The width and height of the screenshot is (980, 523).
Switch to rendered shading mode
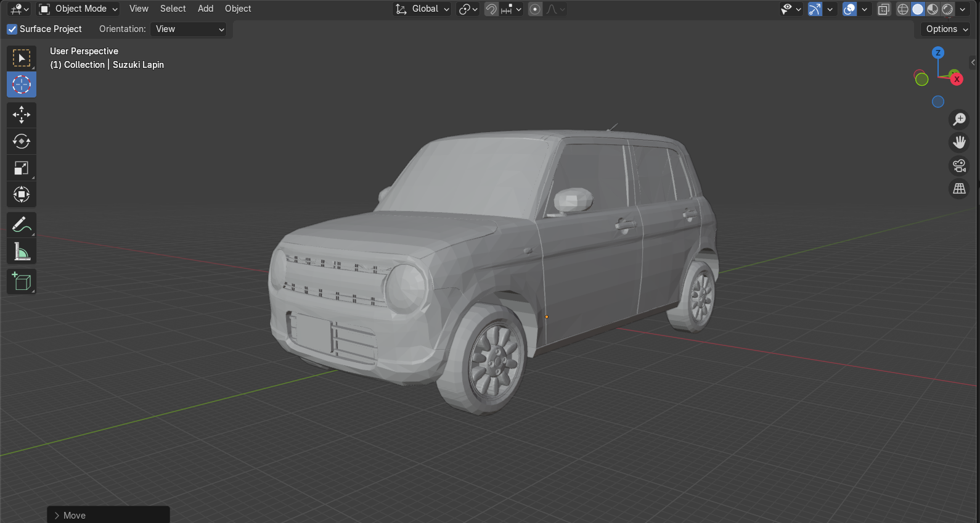click(x=947, y=9)
